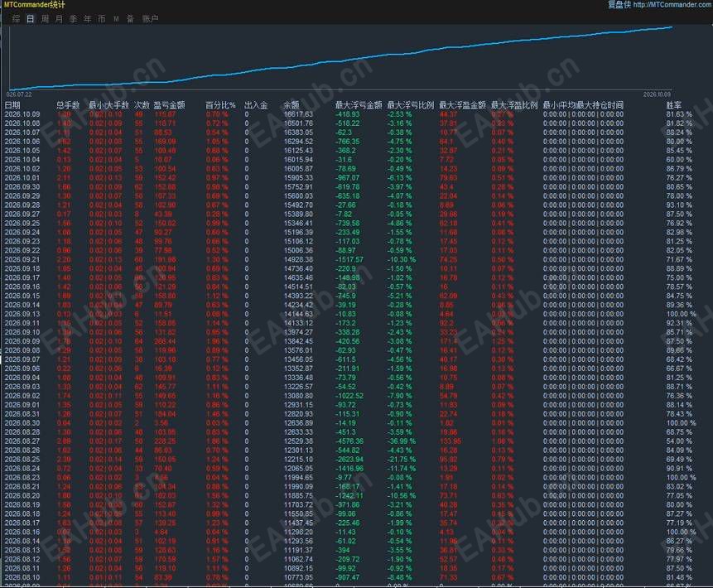Select the floating loss value -2623.94

click(349, 460)
